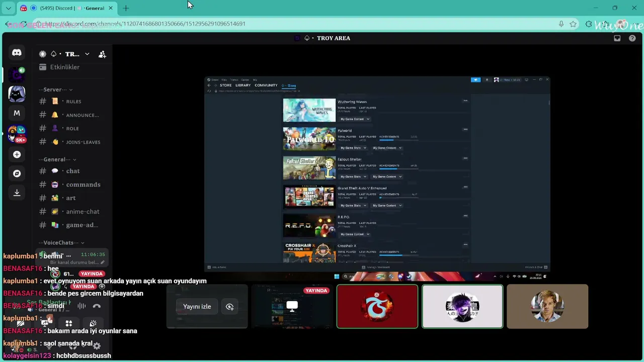Select the stream thumbnail tagged YAYINDA

point(292,307)
